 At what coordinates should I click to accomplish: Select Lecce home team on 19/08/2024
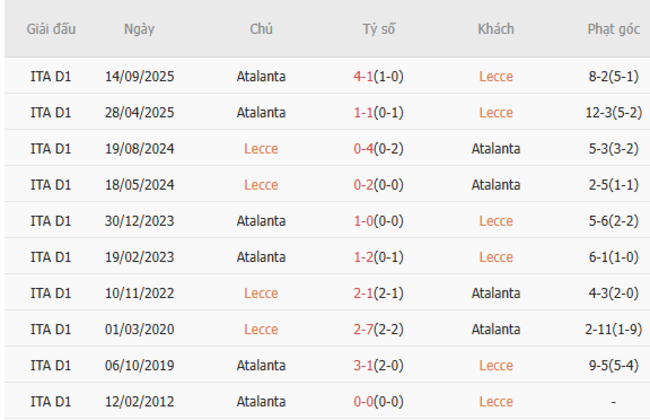tap(261, 148)
